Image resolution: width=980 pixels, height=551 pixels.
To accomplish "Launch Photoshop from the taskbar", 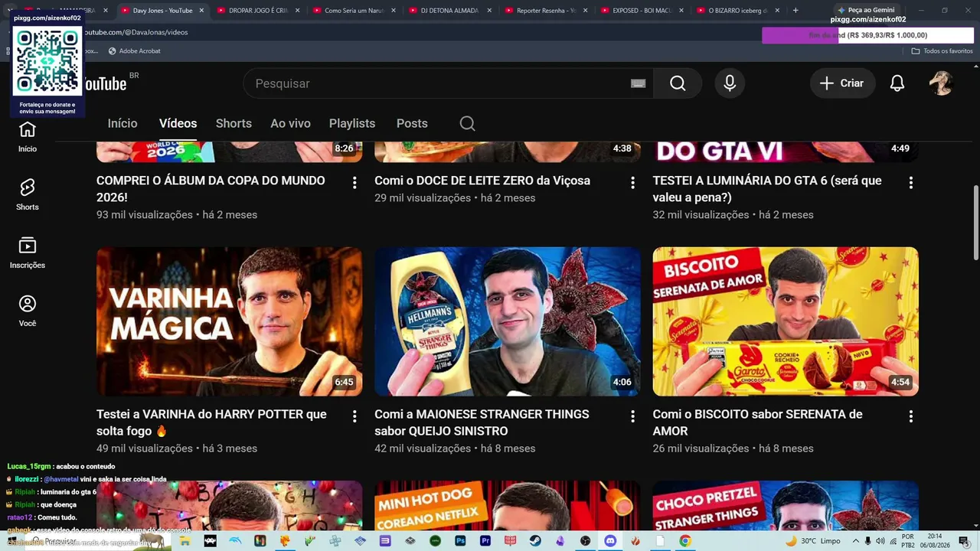I will pos(460,541).
